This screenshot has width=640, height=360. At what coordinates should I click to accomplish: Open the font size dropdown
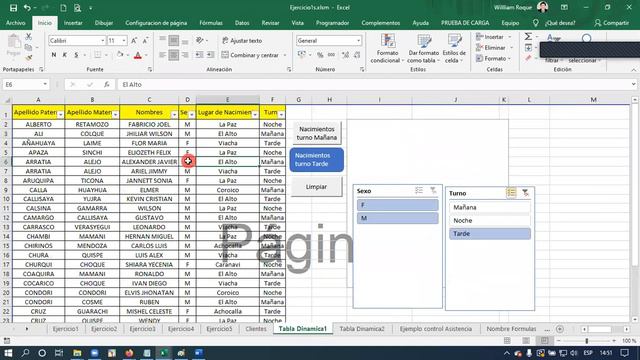pyautogui.click(x=124, y=41)
